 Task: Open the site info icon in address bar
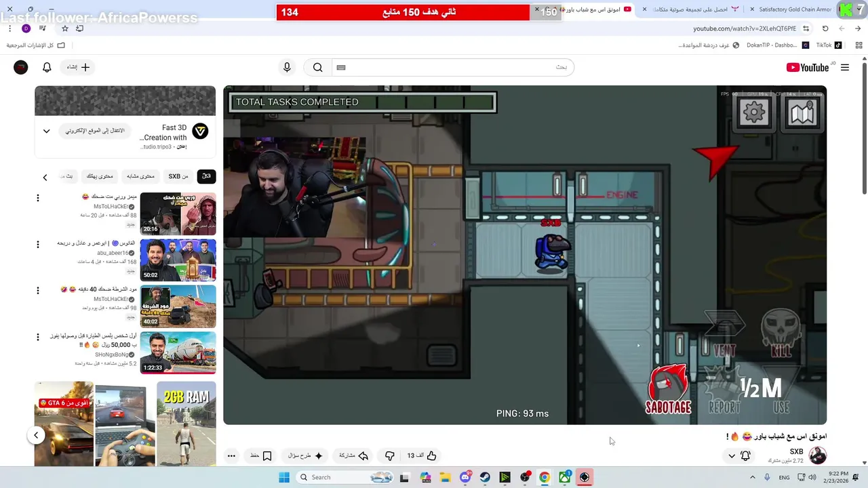pos(806,28)
